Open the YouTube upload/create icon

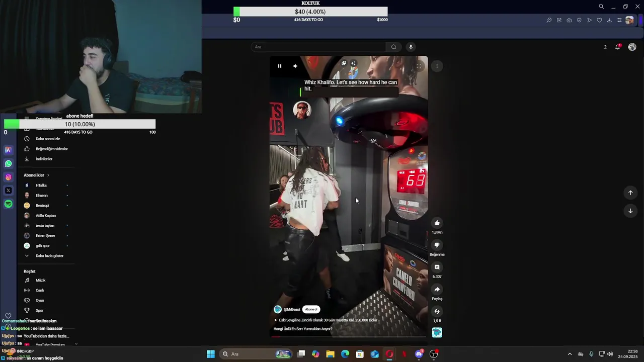pos(605,47)
